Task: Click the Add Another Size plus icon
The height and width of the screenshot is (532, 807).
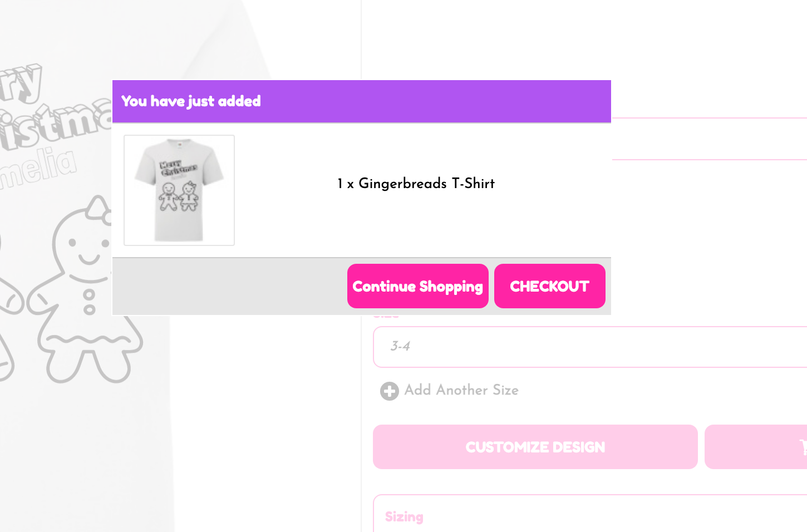Action: [x=388, y=391]
